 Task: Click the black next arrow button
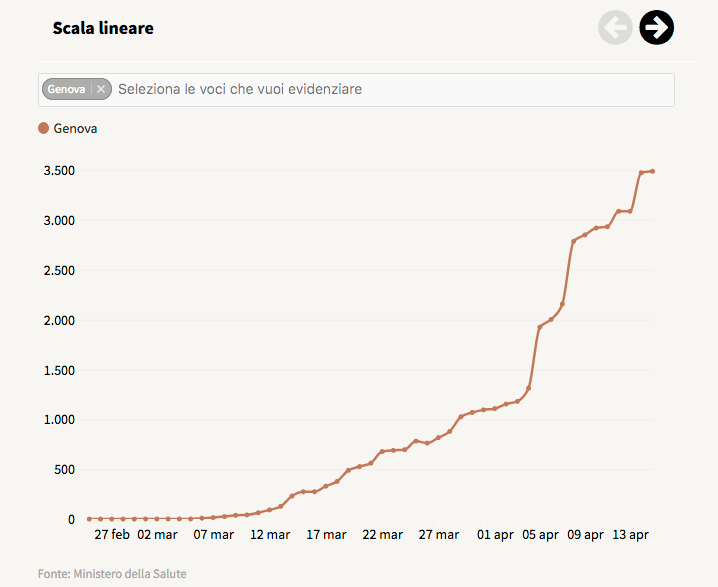point(657,27)
